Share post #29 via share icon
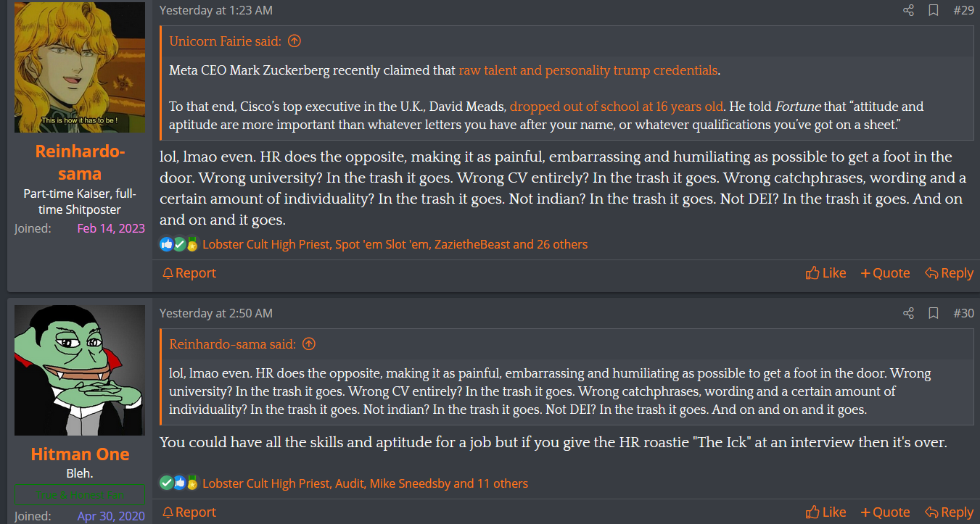980x524 pixels. pyautogui.click(x=908, y=10)
